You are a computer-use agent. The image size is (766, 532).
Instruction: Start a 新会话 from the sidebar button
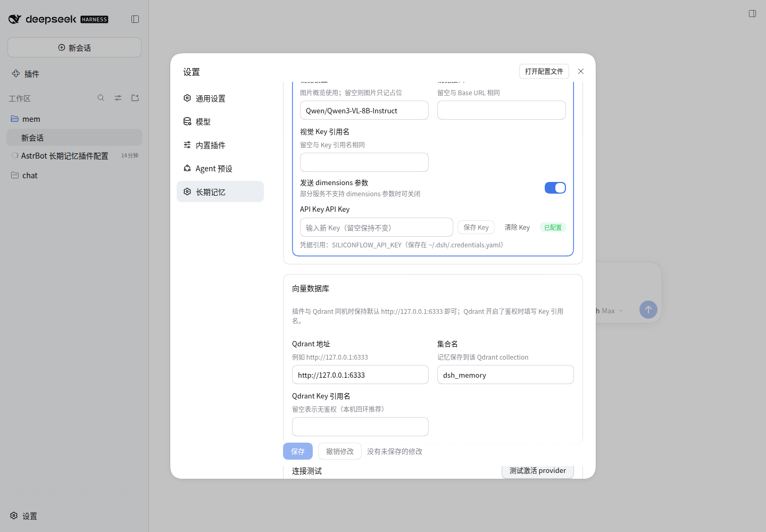click(x=74, y=47)
